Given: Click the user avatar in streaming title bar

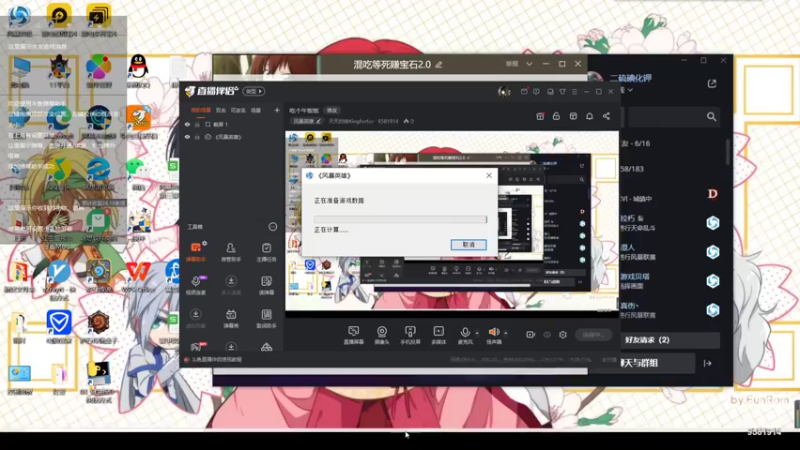Looking at the screenshot, I should point(504,92).
